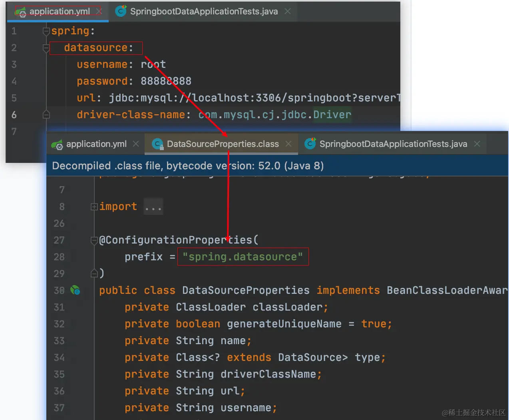Click fold end marker at closing parenthesis line
The image size is (509, 420).
94,273
